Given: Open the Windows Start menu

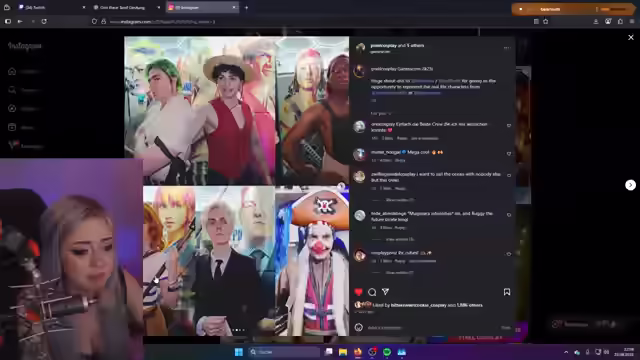Looking at the screenshot, I should point(239,352).
